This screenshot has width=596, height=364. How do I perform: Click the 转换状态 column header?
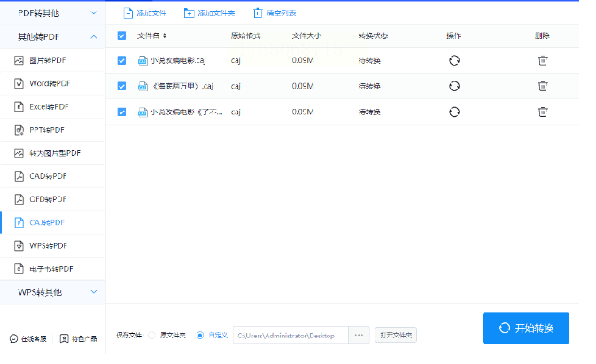(x=373, y=35)
